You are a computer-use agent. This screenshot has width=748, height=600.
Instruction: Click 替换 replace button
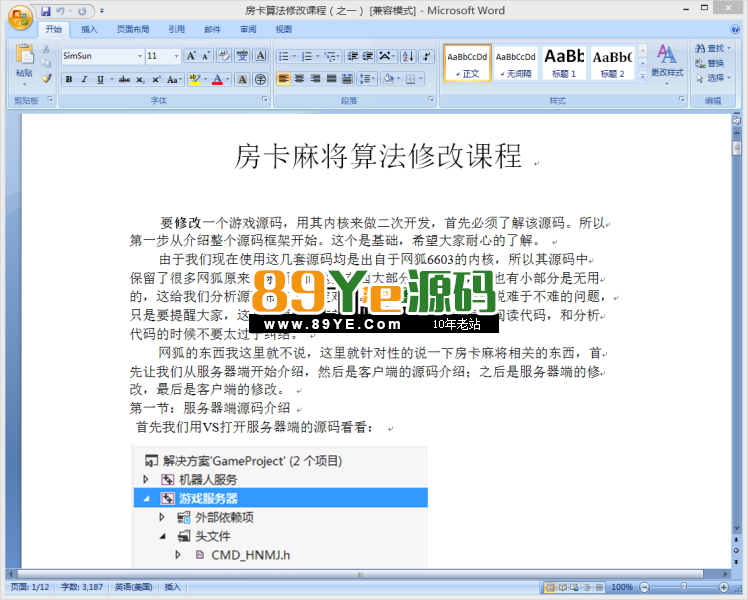pos(709,63)
